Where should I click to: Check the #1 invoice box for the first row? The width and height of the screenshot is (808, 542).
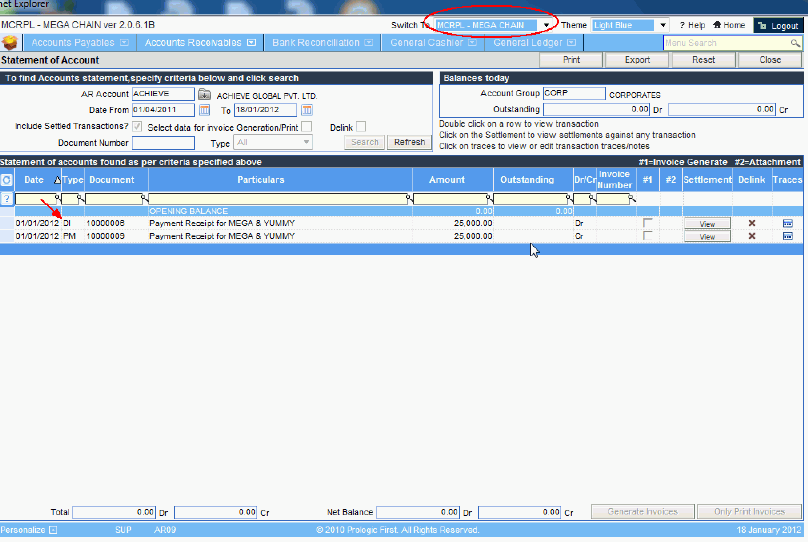coord(648,223)
